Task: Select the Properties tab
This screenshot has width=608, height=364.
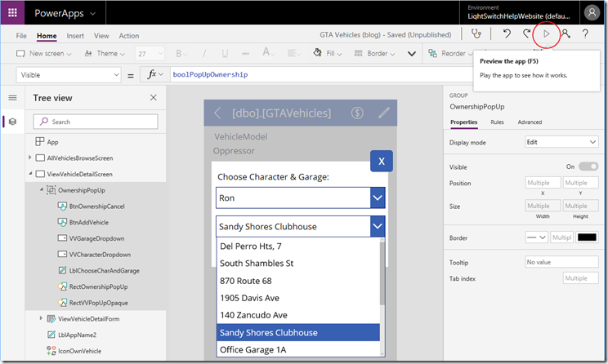Action: (463, 122)
